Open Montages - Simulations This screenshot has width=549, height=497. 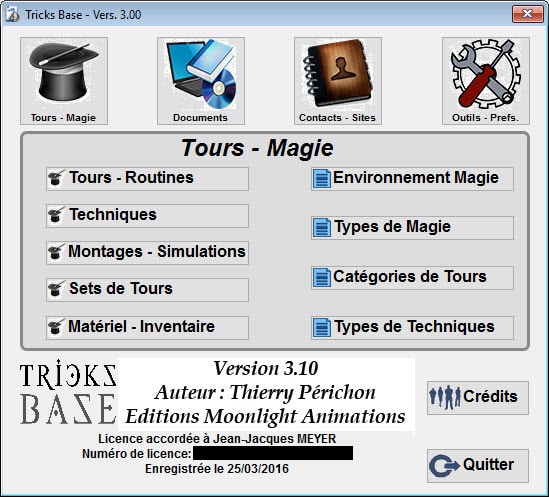pos(147,253)
